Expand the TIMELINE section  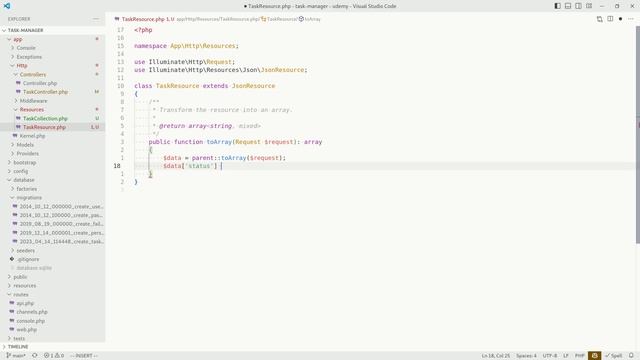18,347
